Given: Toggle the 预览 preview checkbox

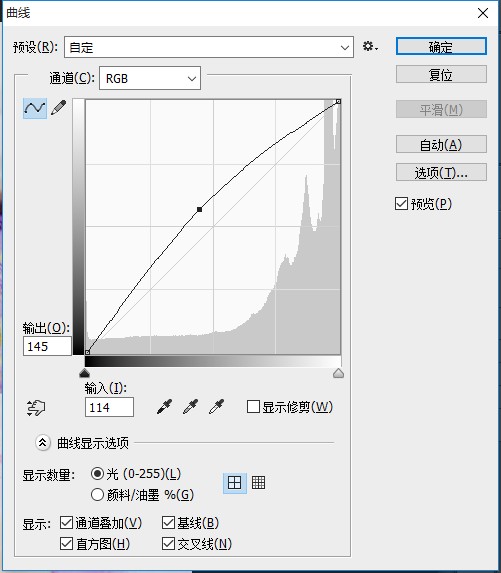Looking at the screenshot, I should click(401, 204).
